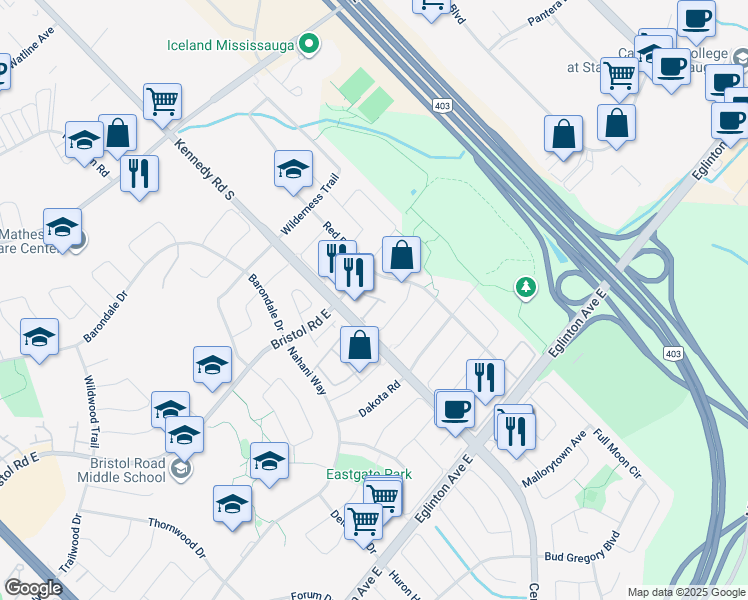Screen dimensions: 748x600
Task: Select the Highway 403 shield near the top
Action: (x=443, y=105)
